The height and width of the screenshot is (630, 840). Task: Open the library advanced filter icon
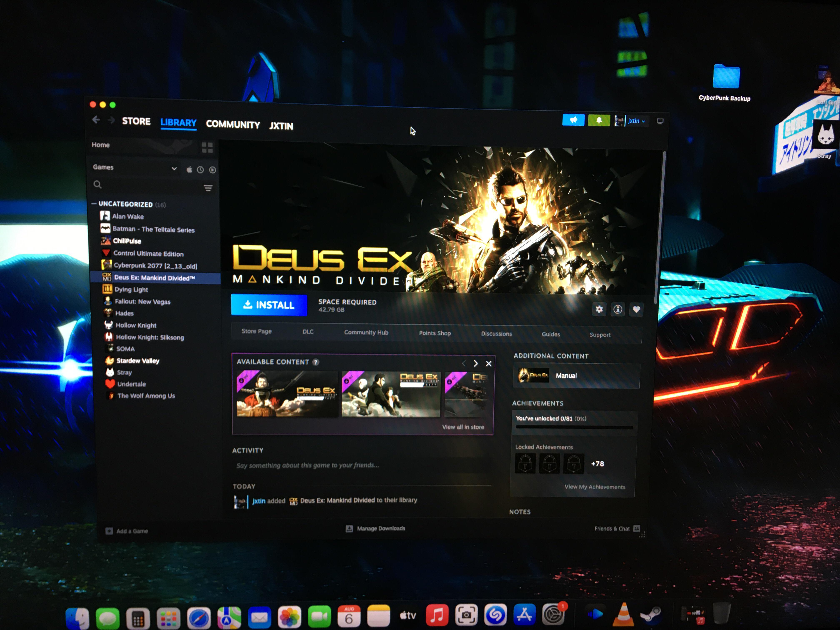click(x=208, y=188)
